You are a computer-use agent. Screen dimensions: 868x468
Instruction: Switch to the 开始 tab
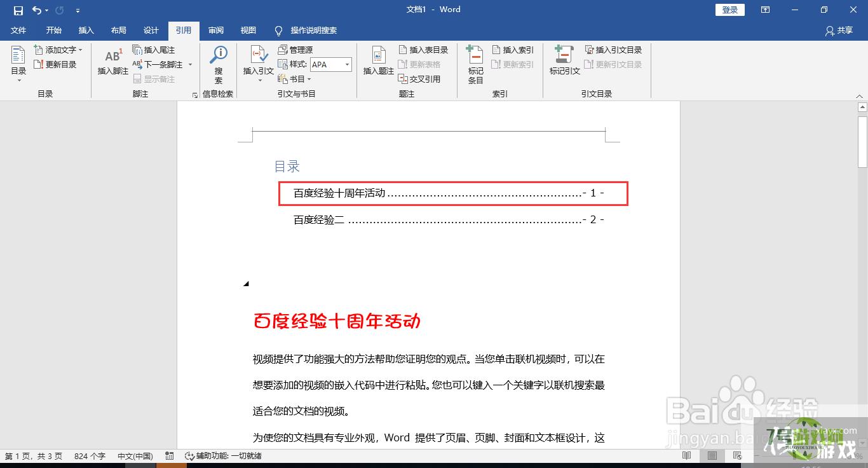(x=53, y=31)
